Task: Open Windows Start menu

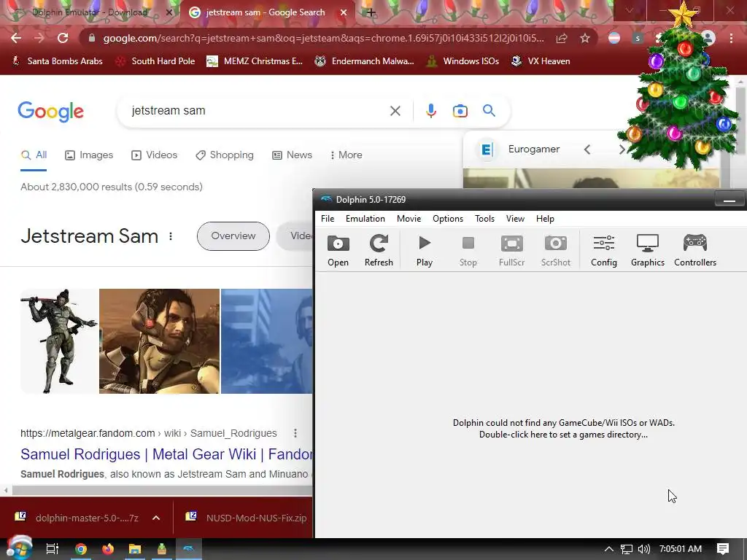Action: [19, 548]
